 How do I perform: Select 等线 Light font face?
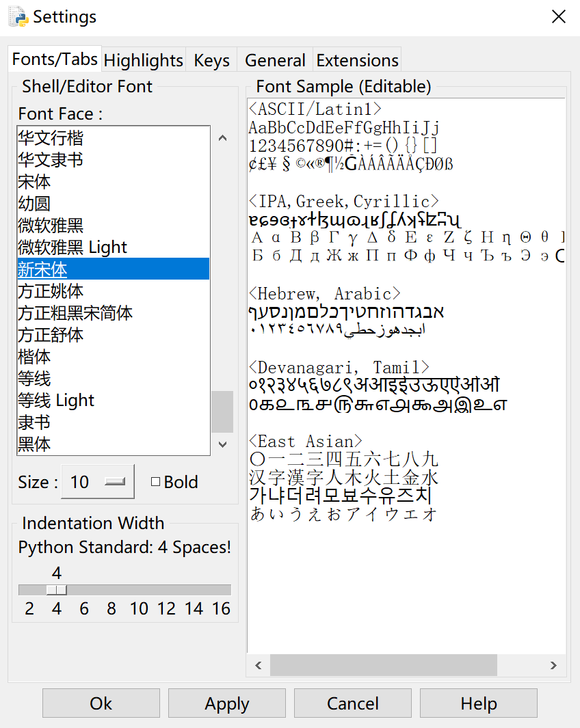click(114, 400)
